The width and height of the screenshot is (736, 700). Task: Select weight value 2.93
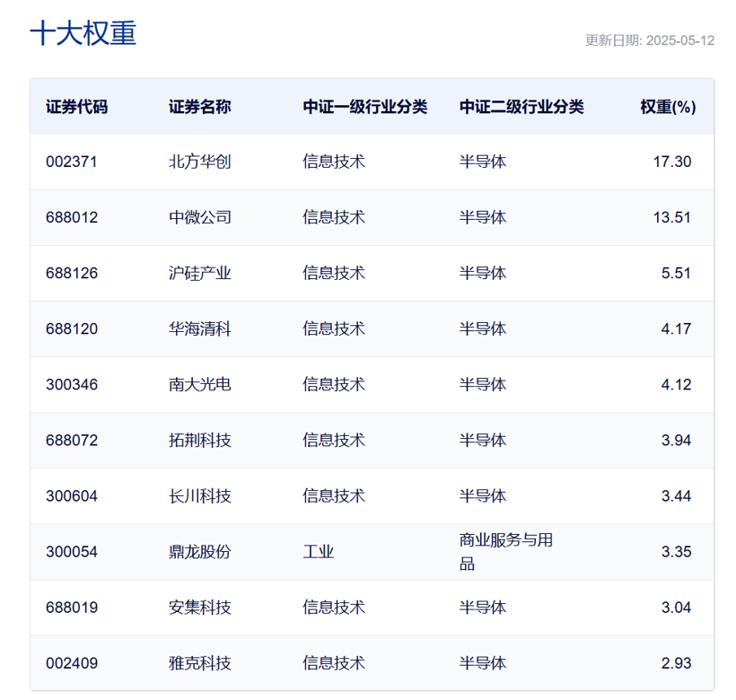(x=676, y=663)
